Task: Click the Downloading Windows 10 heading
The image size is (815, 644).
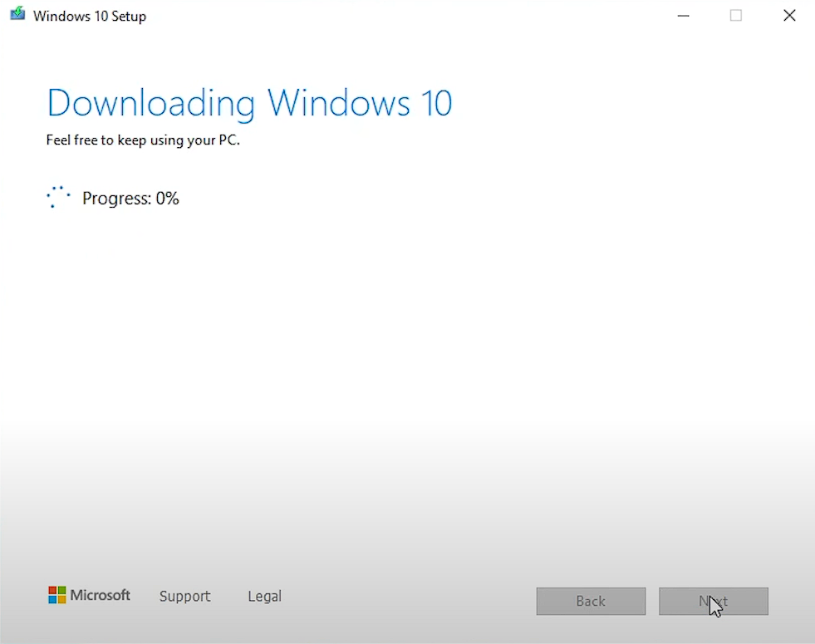Action: pos(249,102)
